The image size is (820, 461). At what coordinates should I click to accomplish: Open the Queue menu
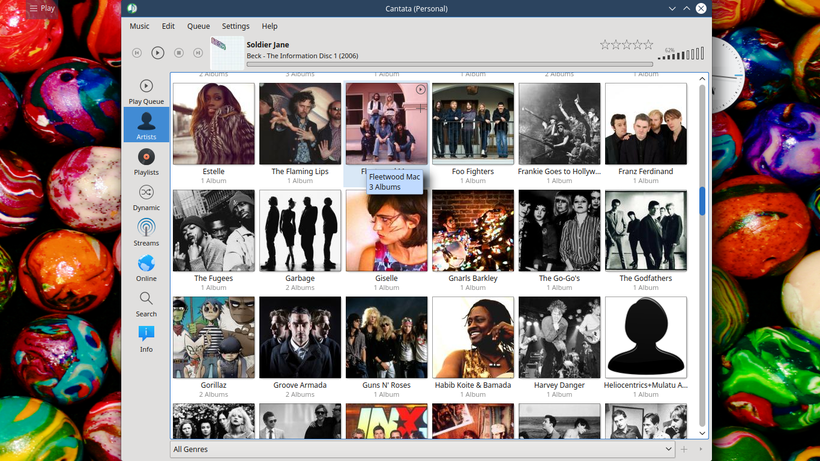(198, 26)
